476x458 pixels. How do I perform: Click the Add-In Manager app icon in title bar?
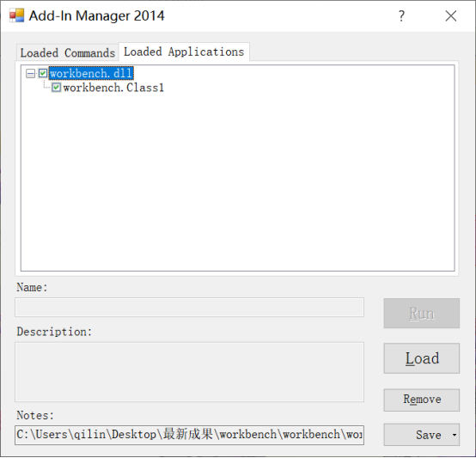click(x=16, y=15)
